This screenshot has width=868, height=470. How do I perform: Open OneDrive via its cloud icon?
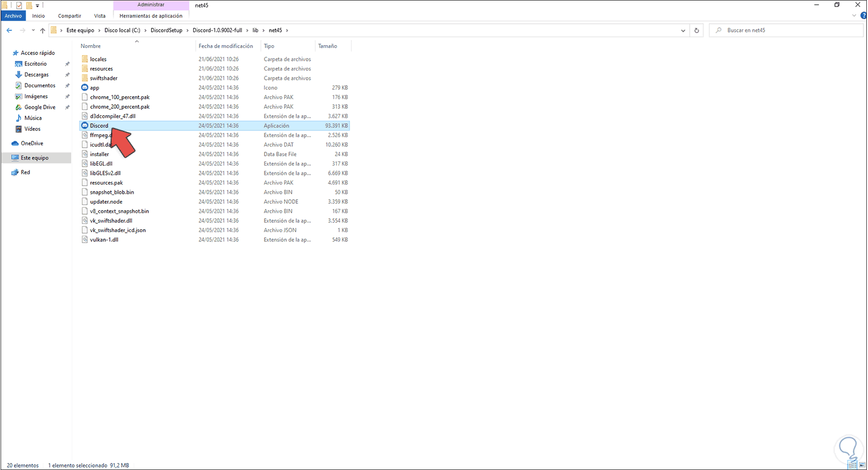16,144
